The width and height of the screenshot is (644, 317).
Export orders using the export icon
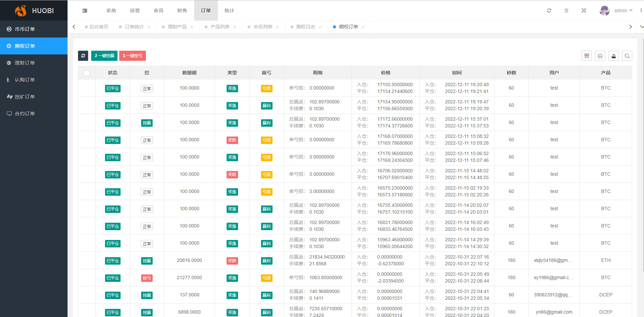coord(614,56)
